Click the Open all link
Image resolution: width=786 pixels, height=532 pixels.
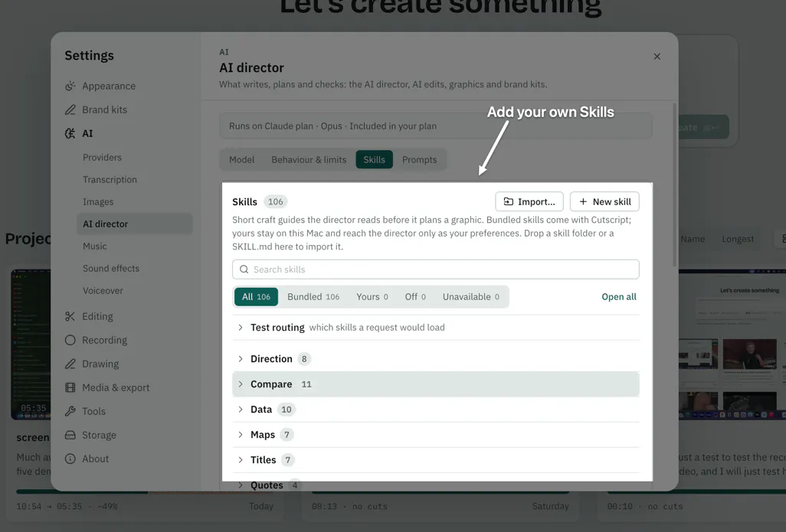click(x=619, y=297)
